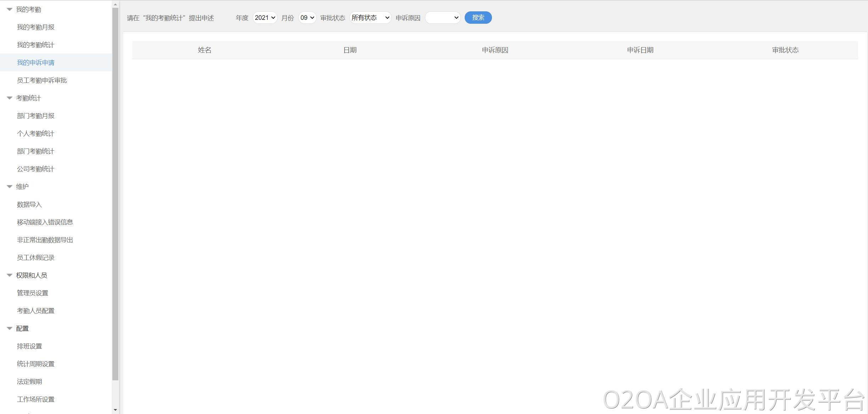Open 管理员设置 under 权限和人员
Screen dimensions: 868x414
coord(33,293)
